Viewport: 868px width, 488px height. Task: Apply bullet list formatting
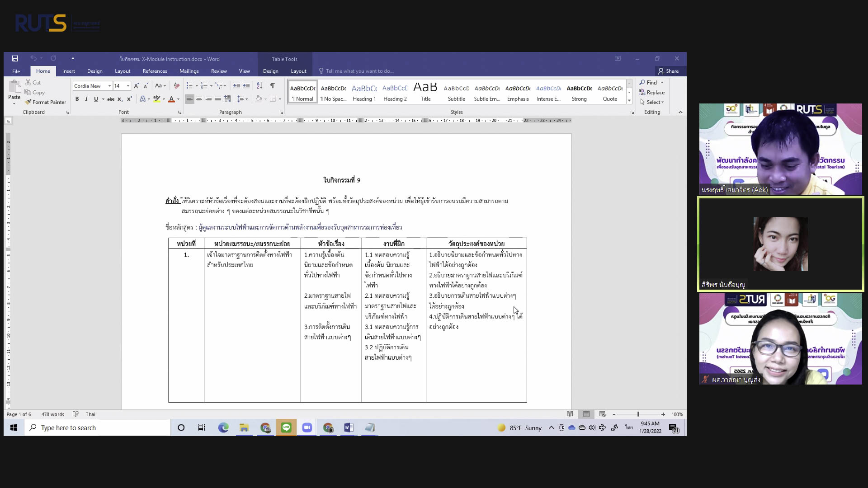click(190, 85)
